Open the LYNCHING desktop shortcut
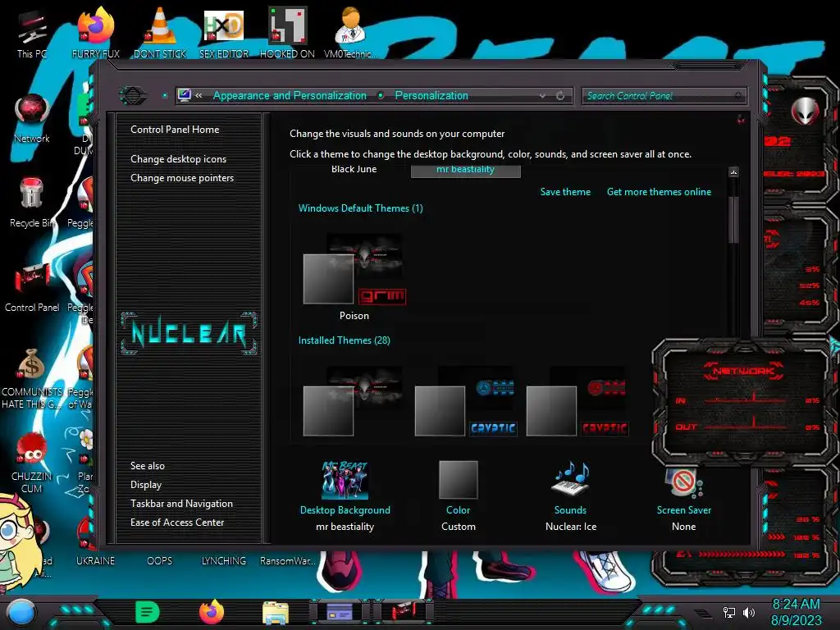 [x=223, y=560]
